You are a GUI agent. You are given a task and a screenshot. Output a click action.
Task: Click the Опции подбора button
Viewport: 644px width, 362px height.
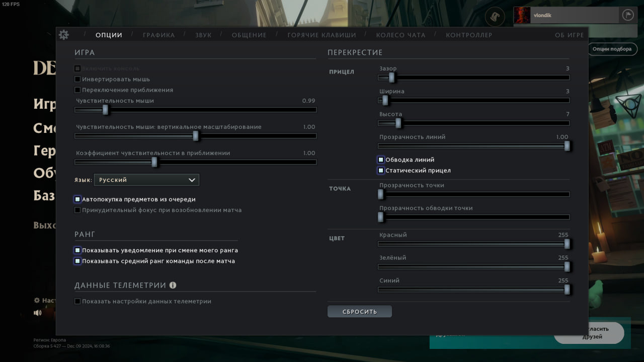pyautogui.click(x=611, y=49)
